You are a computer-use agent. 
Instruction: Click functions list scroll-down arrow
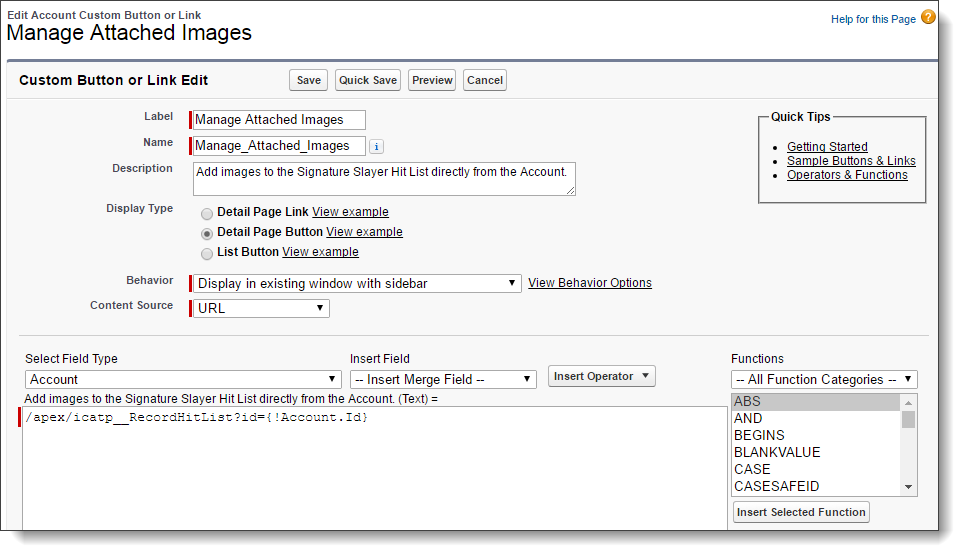(908, 488)
